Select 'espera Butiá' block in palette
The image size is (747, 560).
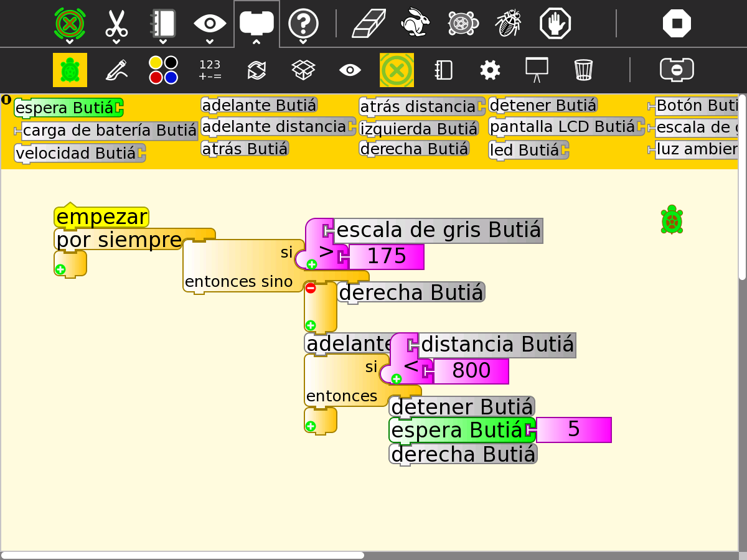pyautogui.click(x=68, y=108)
